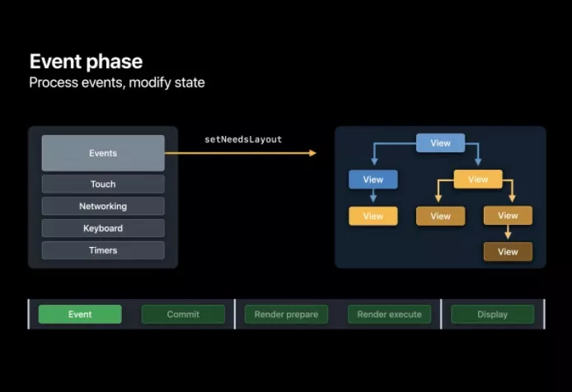Select the Display phase button
The width and height of the screenshot is (572, 392).
(x=493, y=314)
